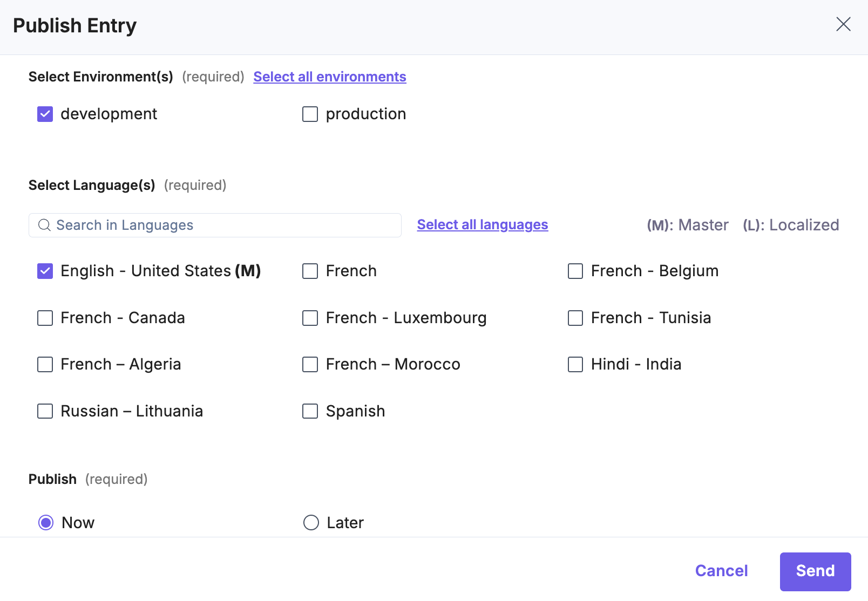The image size is (868, 601).
Task: Click the Select all environments link
Action: (330, 77)
